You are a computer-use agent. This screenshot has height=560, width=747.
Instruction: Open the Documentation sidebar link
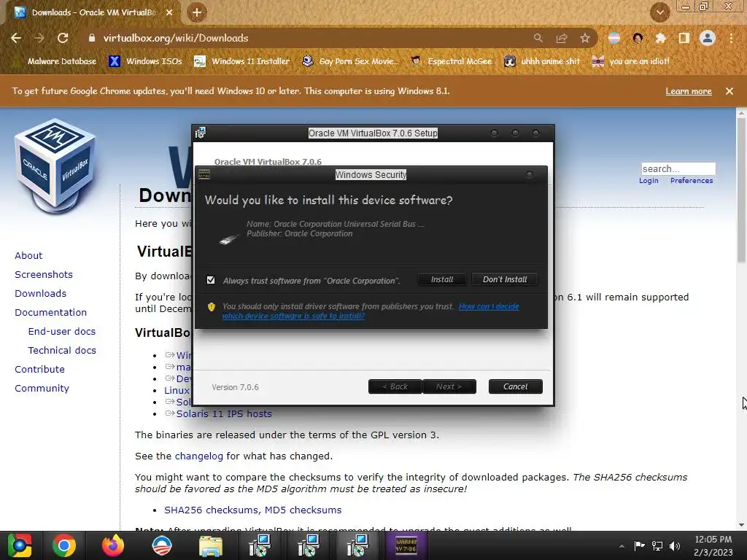(x=50, y=312)
